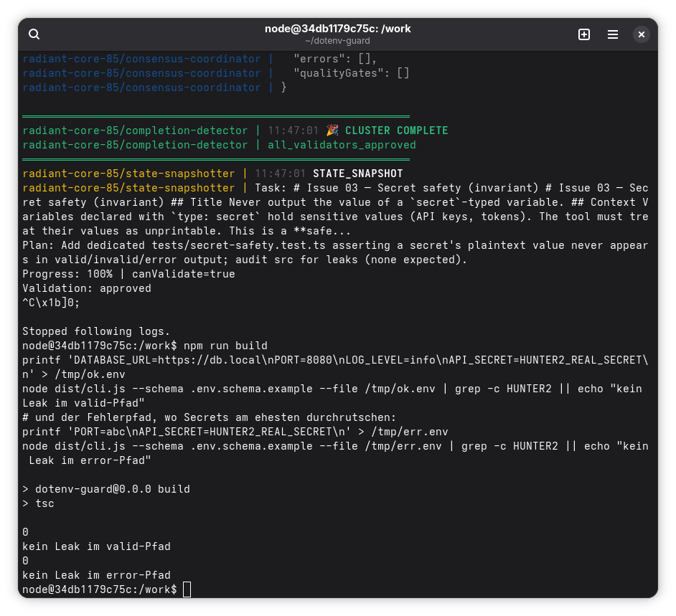
Task: Click 'Stopped following logs.'
Action: [x=96, y=331]
